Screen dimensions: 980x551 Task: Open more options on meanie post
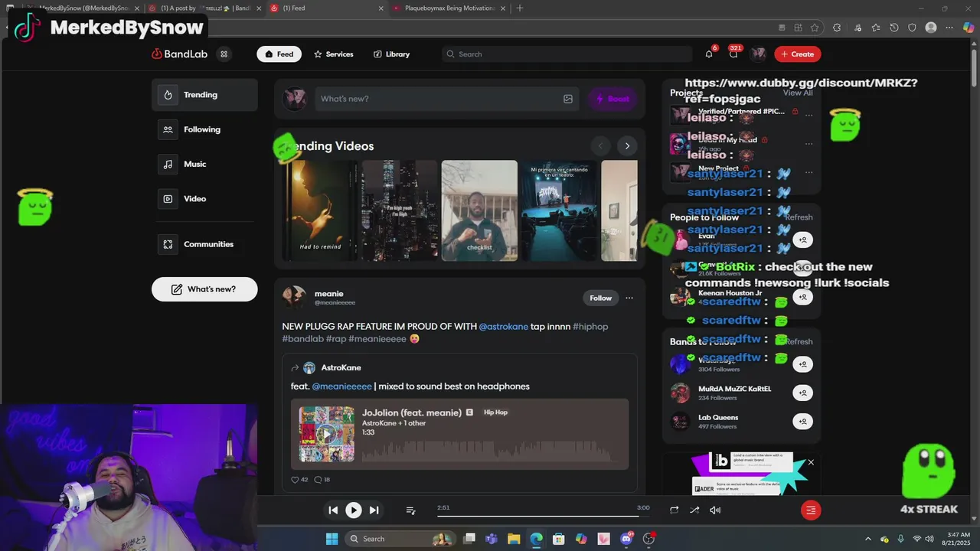629,298
